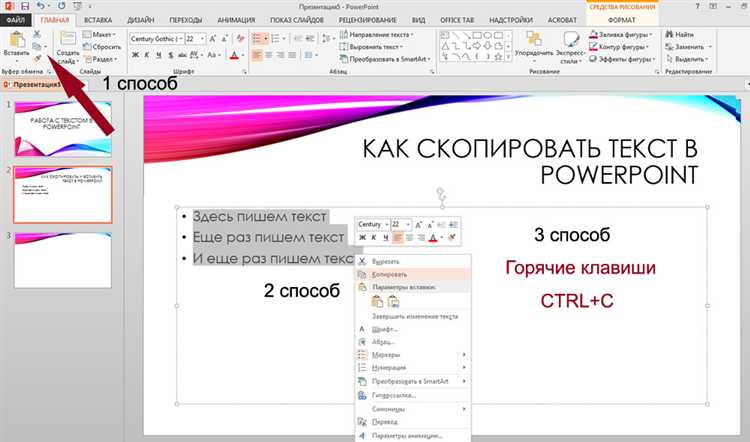
Task: Select the triangle shape in shapes gallery
Action: coord(445,46)
